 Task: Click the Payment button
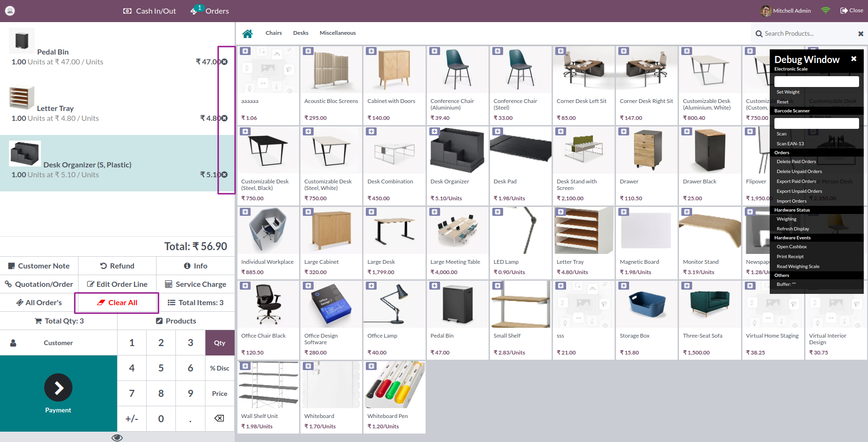click(58, 394)
